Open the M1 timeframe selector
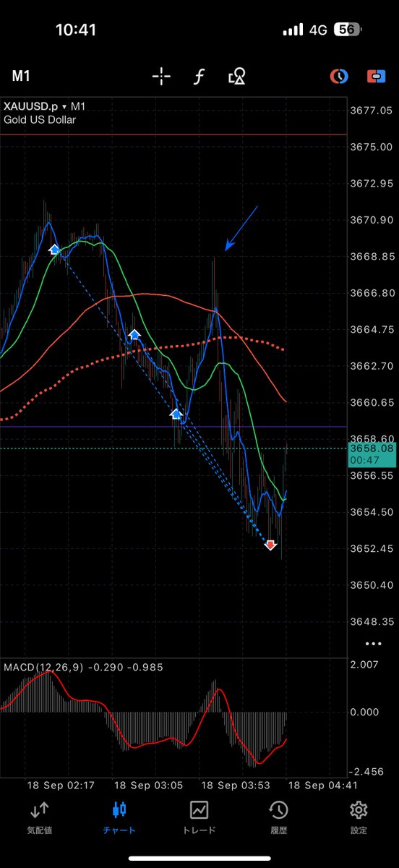 [20, 76]
